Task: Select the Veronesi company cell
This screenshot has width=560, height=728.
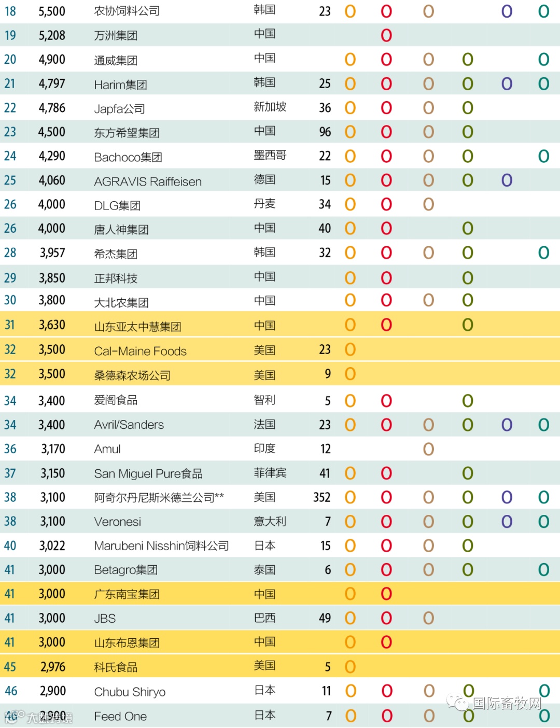Action: (x=117, y=522)
